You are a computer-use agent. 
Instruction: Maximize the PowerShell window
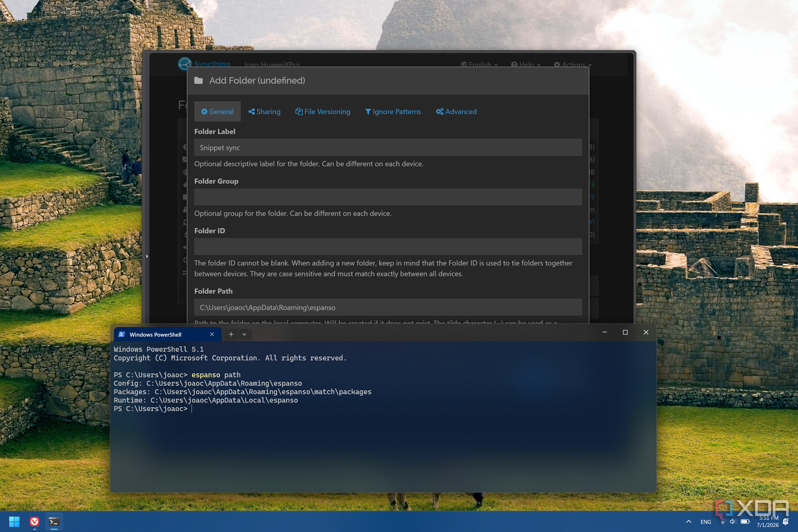(625, 332)
